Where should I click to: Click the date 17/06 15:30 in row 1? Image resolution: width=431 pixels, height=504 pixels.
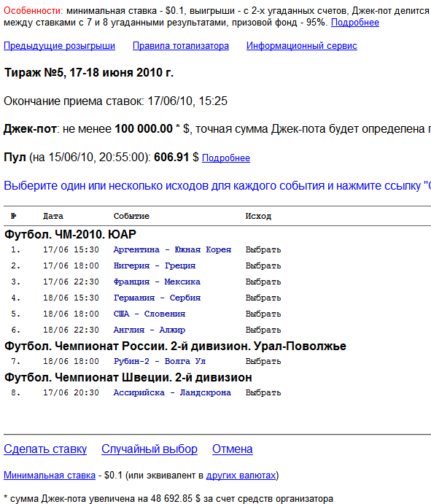(71, 249)
